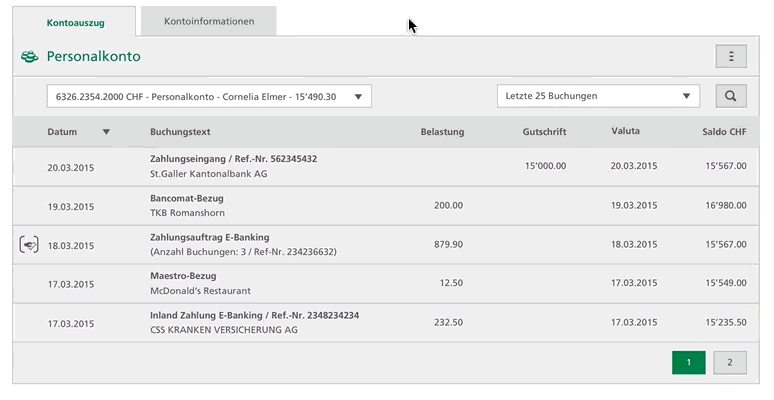This screenshot has height=400, width=774.
Task: Click the Buchungstext column header
Action: [x=180, y=132]
